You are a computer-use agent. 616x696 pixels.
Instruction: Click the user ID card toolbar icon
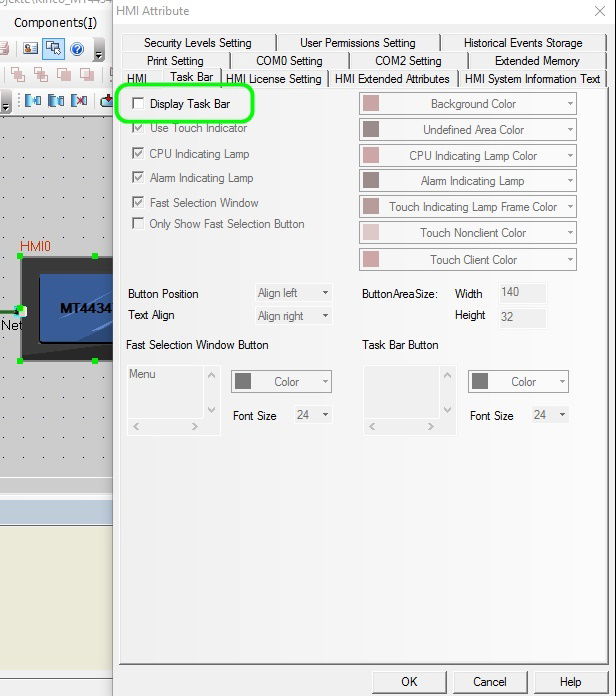click(30, 48)
